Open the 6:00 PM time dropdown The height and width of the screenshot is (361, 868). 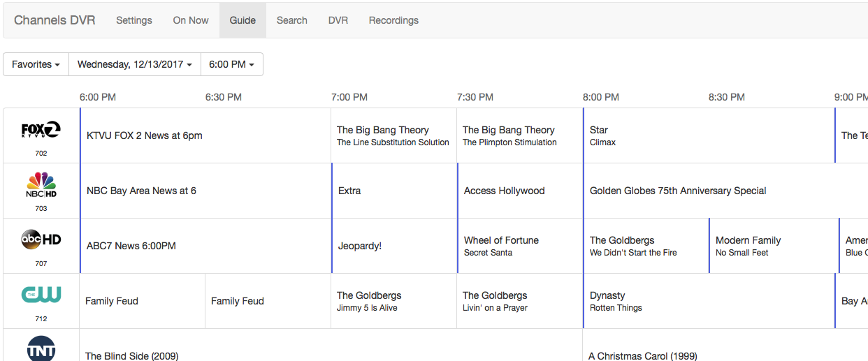231,64
